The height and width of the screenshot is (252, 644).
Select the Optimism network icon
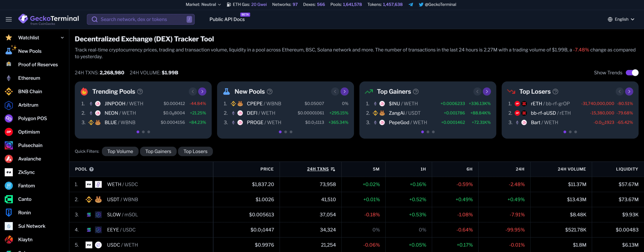9,132
